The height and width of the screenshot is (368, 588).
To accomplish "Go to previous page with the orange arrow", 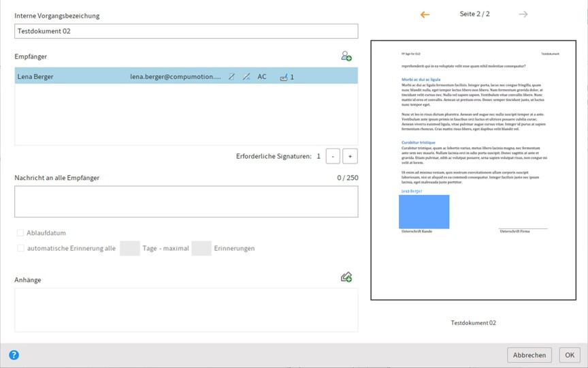I will pyautogui.click(x=425, y=14).
